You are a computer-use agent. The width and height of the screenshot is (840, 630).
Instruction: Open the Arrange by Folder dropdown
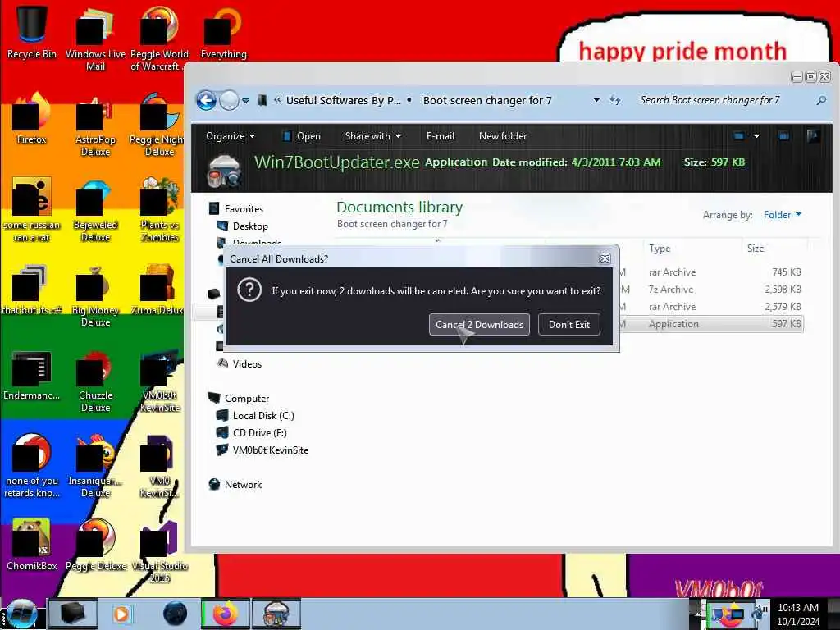(782, 215)
